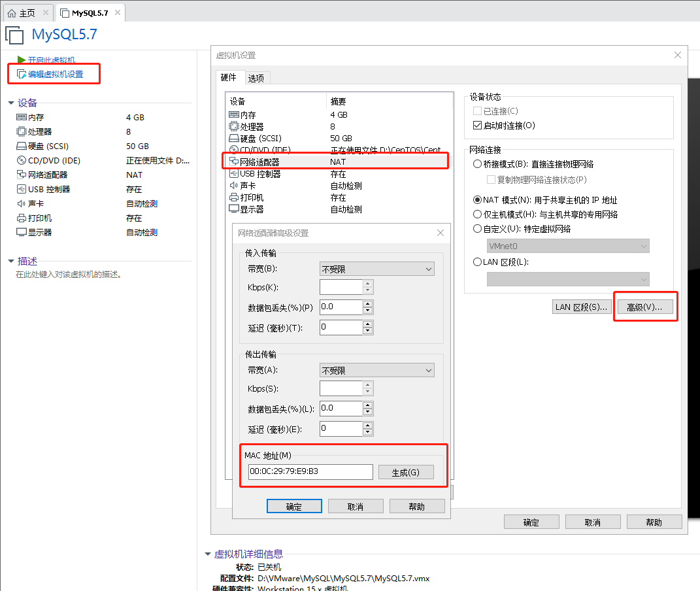
Task: Click the processor icon in left 设备 list
Action: (21, 131)
